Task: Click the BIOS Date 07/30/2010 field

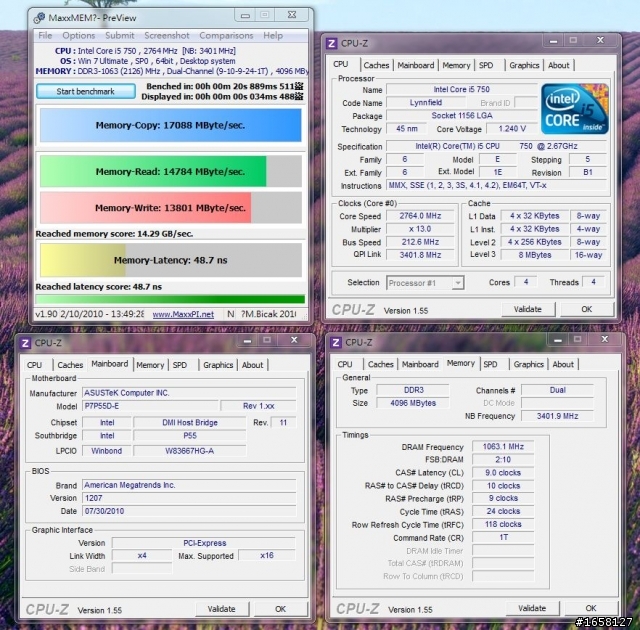Action: (189, 511)
